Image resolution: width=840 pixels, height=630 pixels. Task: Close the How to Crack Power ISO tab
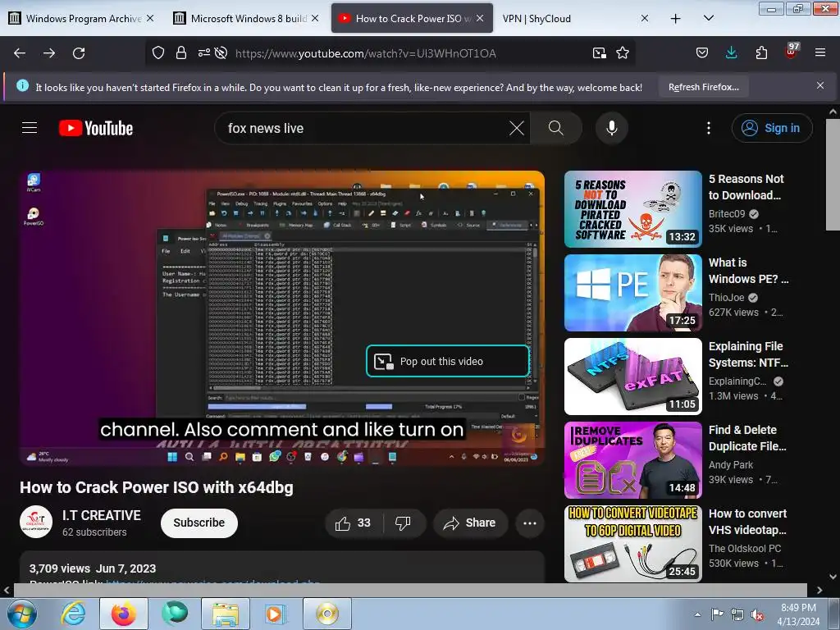pos(480,18)
